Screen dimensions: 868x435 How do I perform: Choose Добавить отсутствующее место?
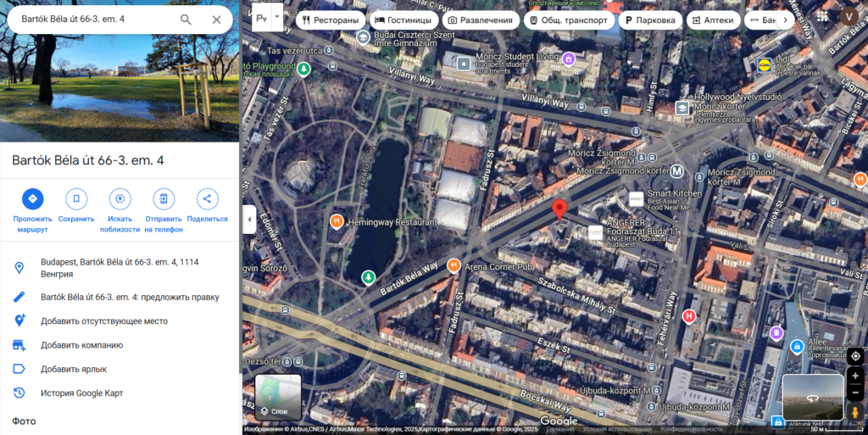click(x=120, y=321)
